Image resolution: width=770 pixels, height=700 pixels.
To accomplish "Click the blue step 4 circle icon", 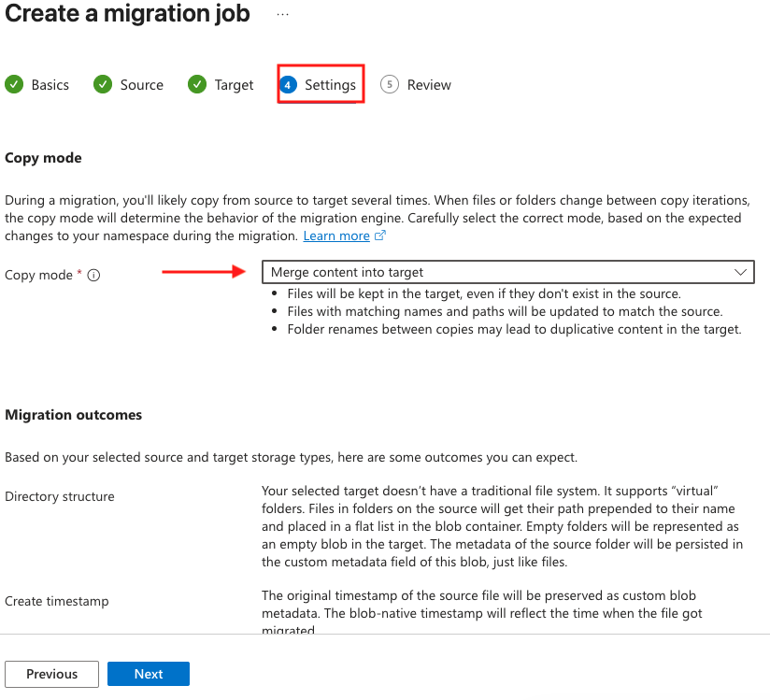I will pos(288,85).
